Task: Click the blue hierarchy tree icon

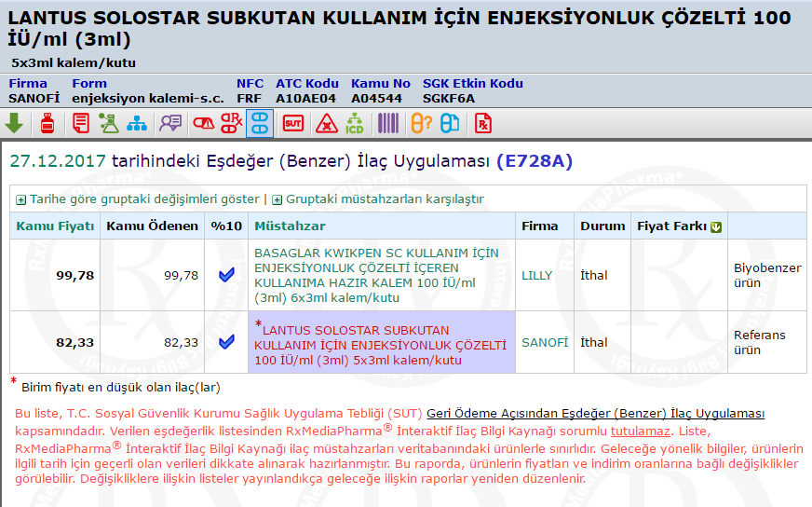Action: point(138,123)
